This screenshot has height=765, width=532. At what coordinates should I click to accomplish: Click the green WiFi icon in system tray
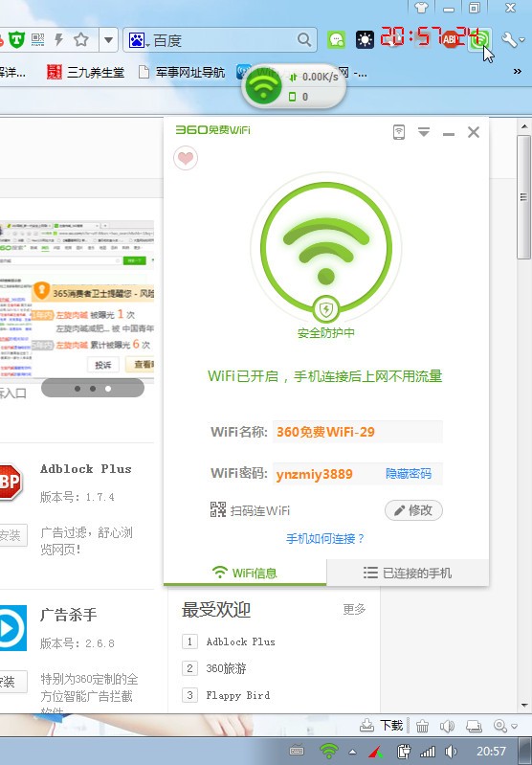coord(328,751)
